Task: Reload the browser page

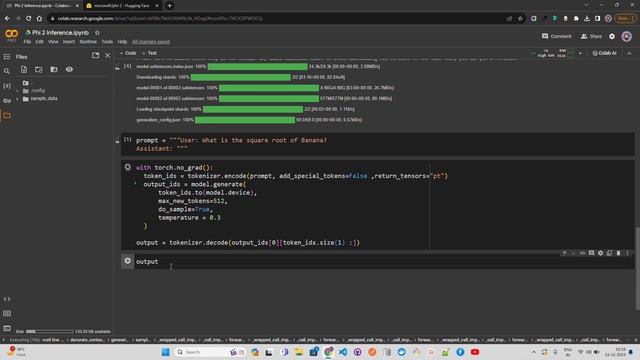Action: click(x=28, y=18)
